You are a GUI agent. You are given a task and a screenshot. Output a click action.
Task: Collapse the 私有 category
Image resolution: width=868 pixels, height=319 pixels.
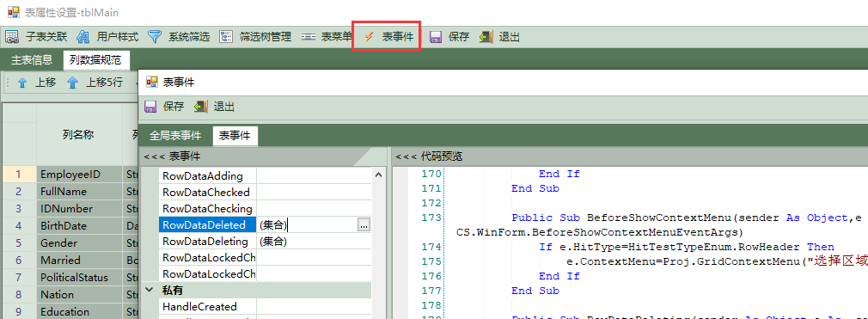(150, 290)
